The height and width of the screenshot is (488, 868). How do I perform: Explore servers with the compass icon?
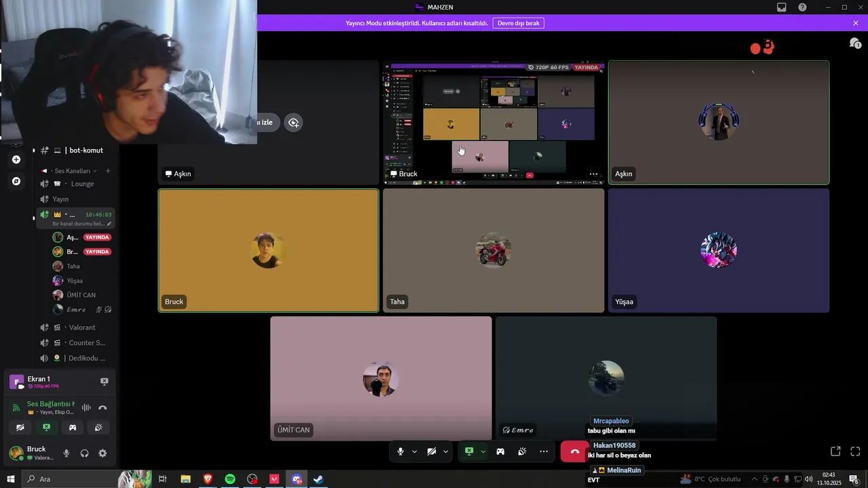(x=16, y=182)
